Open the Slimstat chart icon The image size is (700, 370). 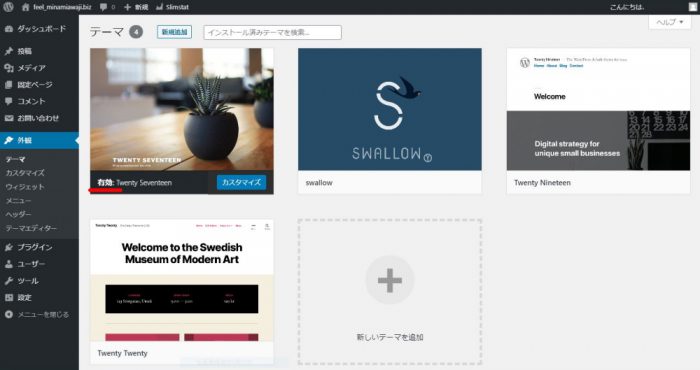pyautogui.click(x=159, y=7)
